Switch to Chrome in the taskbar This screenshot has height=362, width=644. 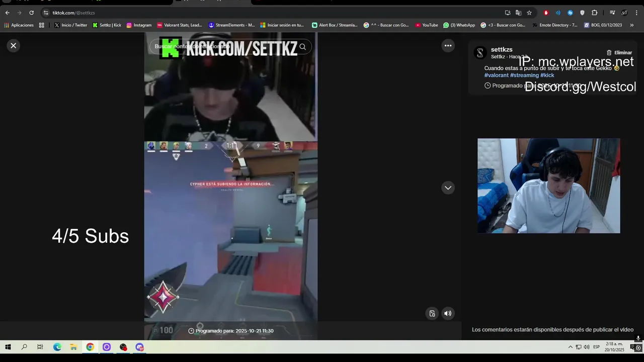[90, 347]
